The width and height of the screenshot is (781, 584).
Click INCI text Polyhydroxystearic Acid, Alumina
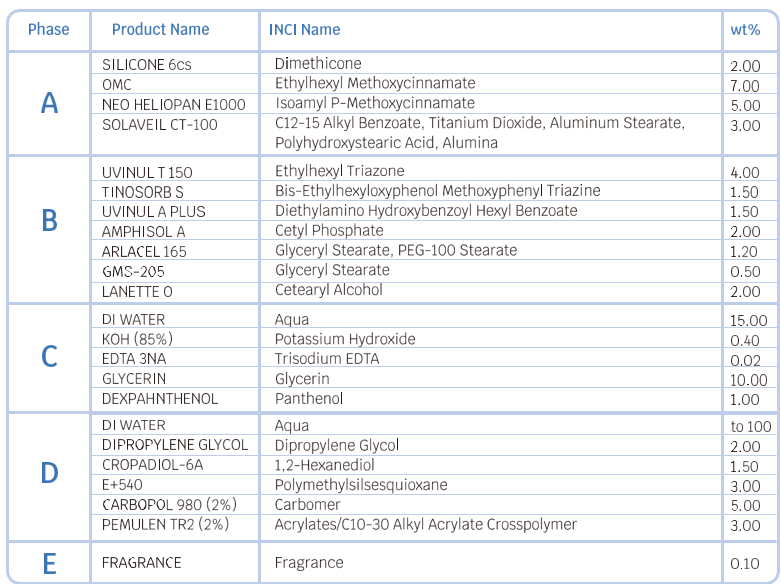tap(386, 143)
